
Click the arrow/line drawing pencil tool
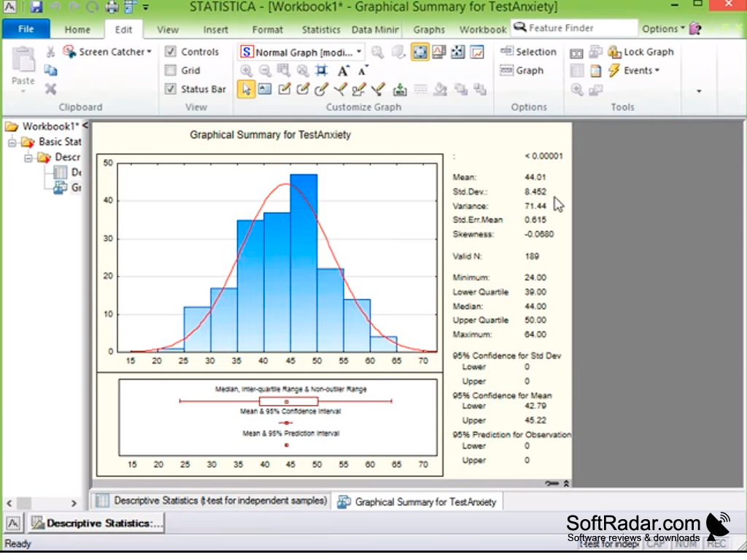[340, 89]
